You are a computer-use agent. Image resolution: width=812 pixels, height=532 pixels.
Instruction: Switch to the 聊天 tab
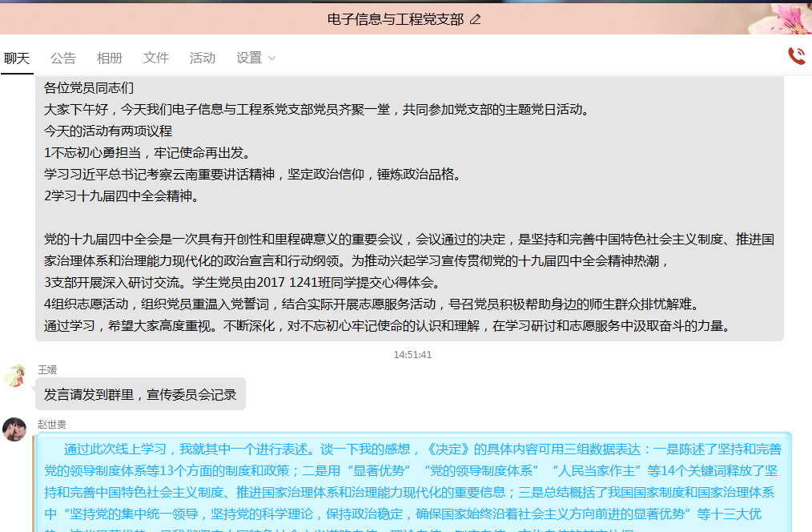17,58
